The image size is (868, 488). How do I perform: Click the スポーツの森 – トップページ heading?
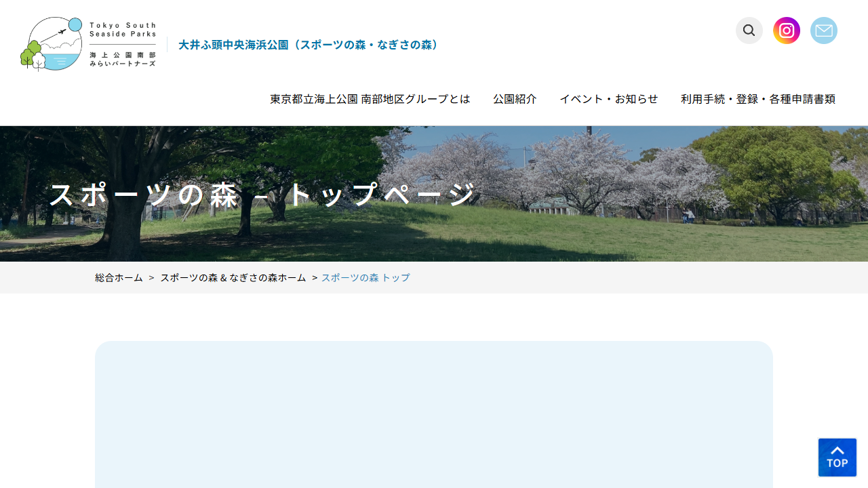click(x=262, y=195)
